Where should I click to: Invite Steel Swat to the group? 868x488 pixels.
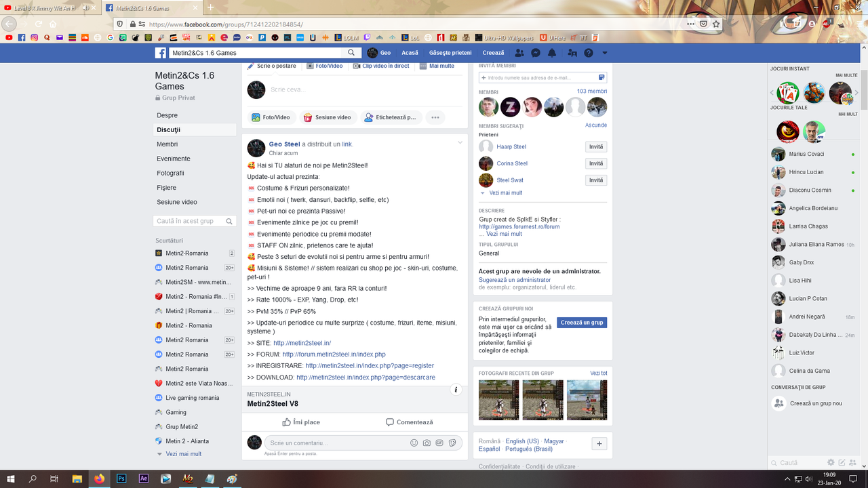coord(596,180)
